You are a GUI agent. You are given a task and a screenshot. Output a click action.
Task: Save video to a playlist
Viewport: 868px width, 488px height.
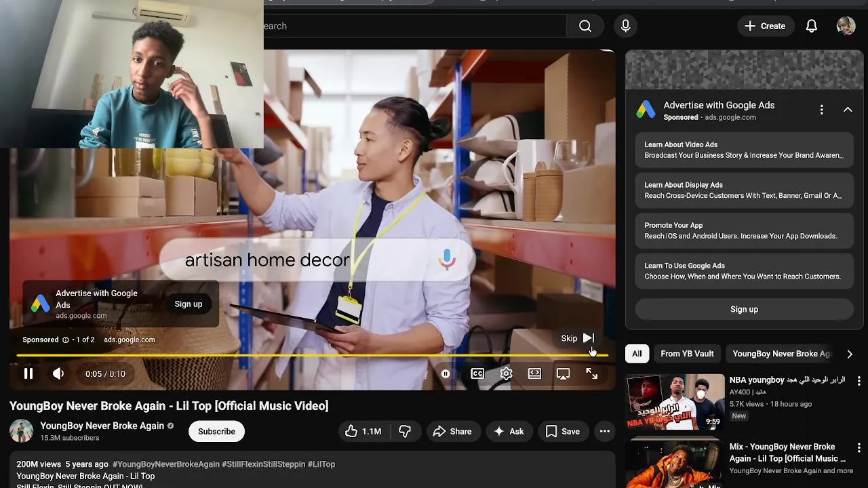point(563,431)
